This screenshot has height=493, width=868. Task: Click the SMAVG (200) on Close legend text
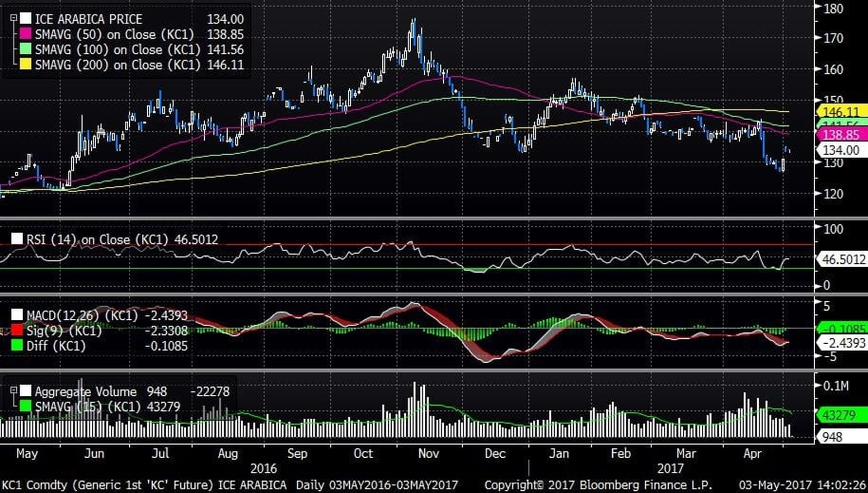117,65
